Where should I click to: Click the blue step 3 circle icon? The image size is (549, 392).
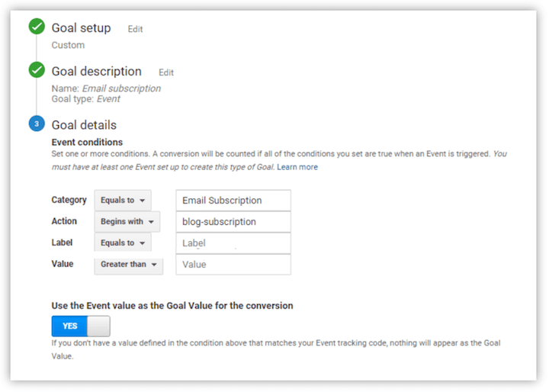[x=36, y=124]
